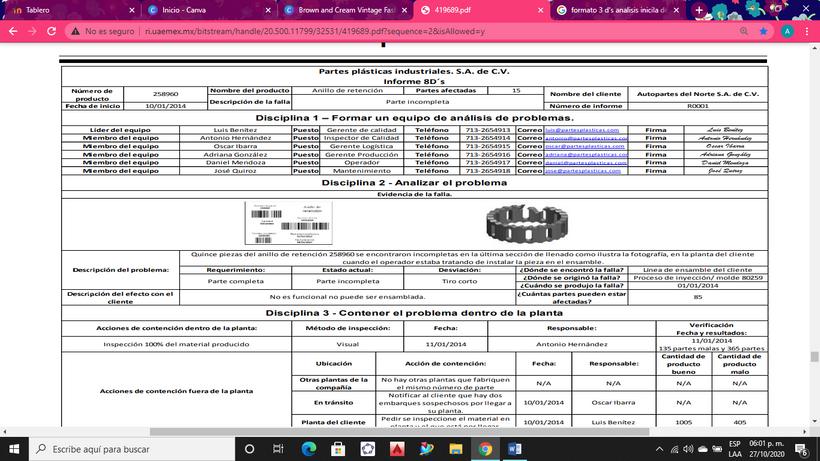Open the Chrome three-dot menu

807,31
